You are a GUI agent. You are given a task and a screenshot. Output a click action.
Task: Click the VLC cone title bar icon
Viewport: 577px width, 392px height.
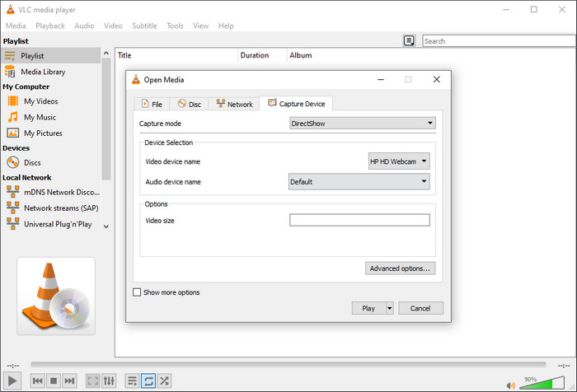coord(10,10)
